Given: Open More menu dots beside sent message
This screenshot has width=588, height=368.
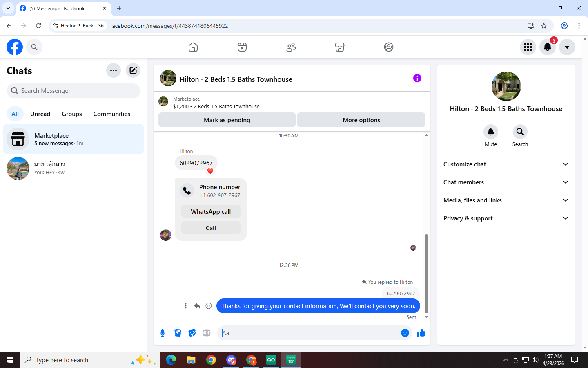Looking at the screenshot, I should coord(186,306).
